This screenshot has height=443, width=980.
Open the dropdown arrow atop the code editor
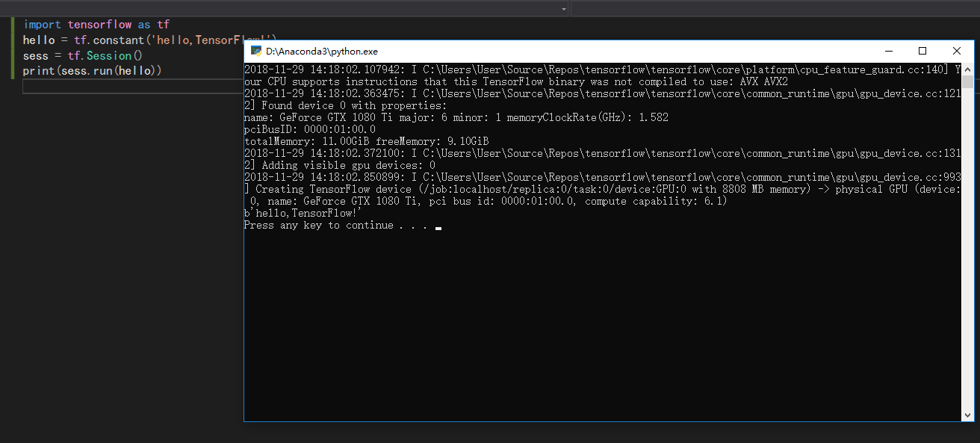[x=564, y=9]
